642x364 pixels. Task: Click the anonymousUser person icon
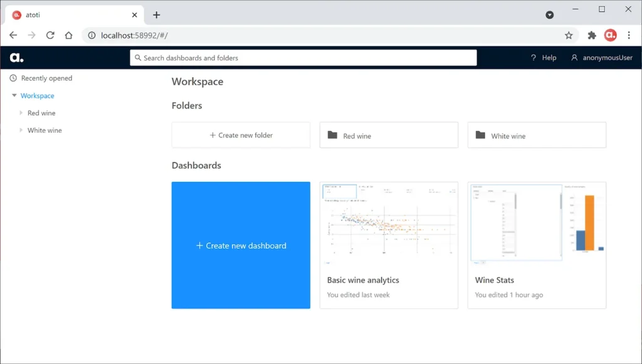tap(574, 58)
